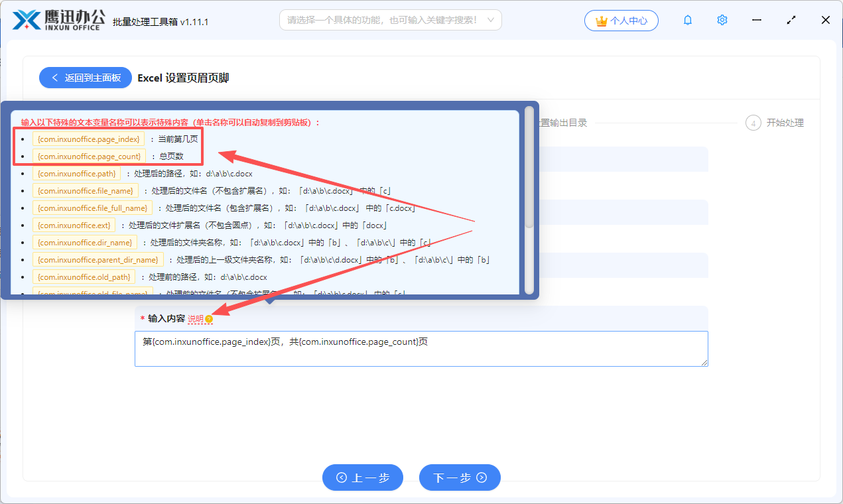Image resolution: width=843 pixels, height=504 pixels.
Task: Click the 鹰迅办公 logo
Action: 56,19
